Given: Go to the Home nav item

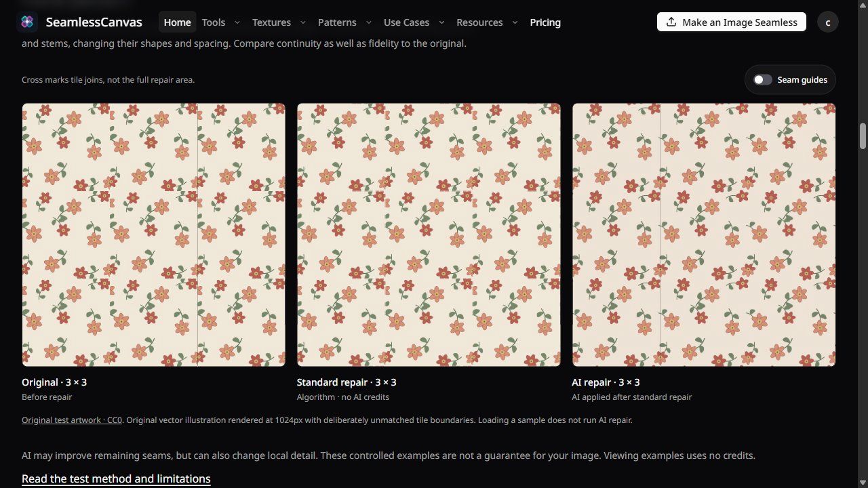Looking at the screenshot, I should click(178, 22).
